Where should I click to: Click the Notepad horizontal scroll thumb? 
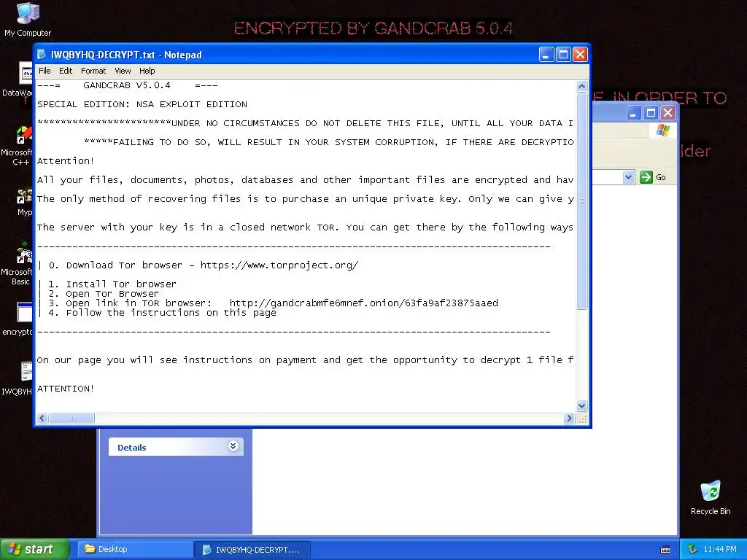[x=72, y=418]
